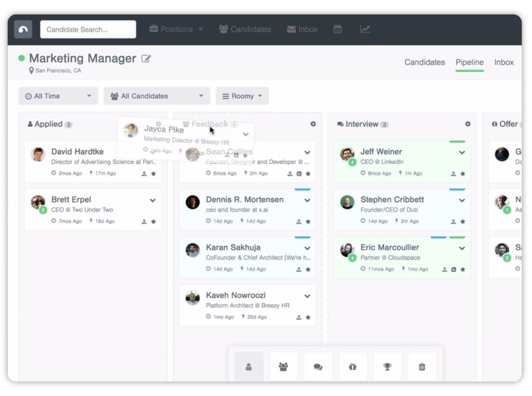Expand Stephen Cribbett's card chevron
Screen dimensions: 532x396
coord(462,200)
